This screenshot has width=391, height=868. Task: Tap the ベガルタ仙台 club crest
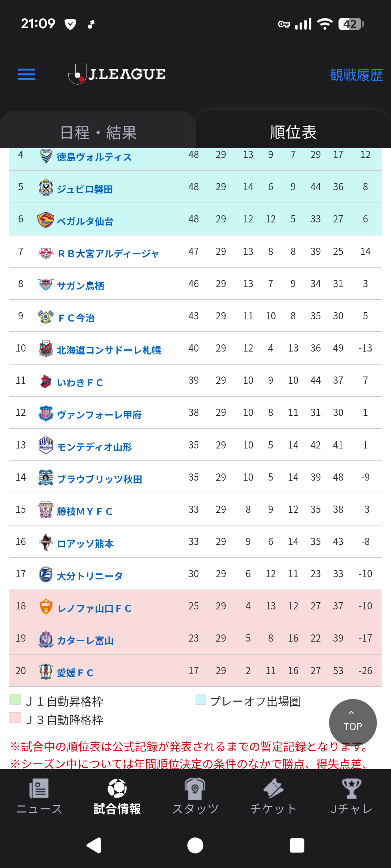point(46,220)
